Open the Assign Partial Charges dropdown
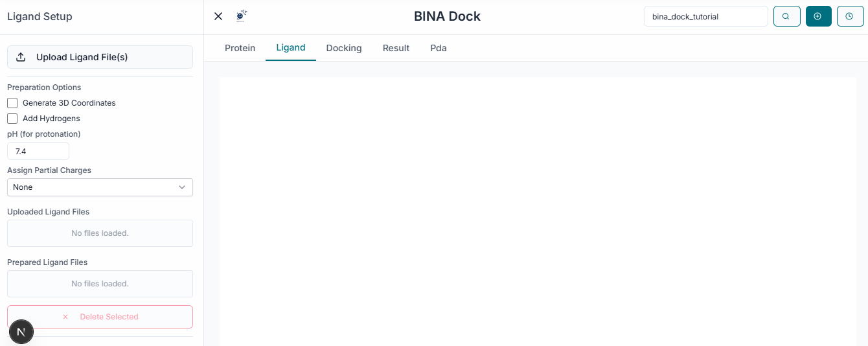 coord(100,187)
